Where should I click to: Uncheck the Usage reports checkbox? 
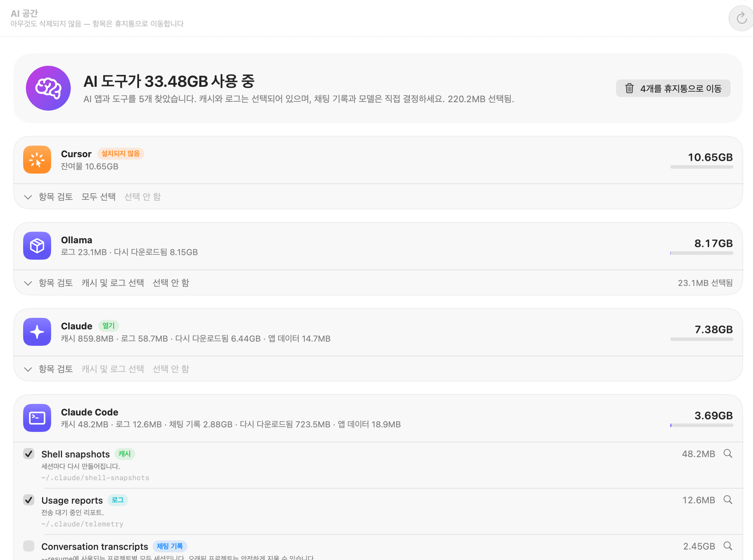tap(29, 500)
